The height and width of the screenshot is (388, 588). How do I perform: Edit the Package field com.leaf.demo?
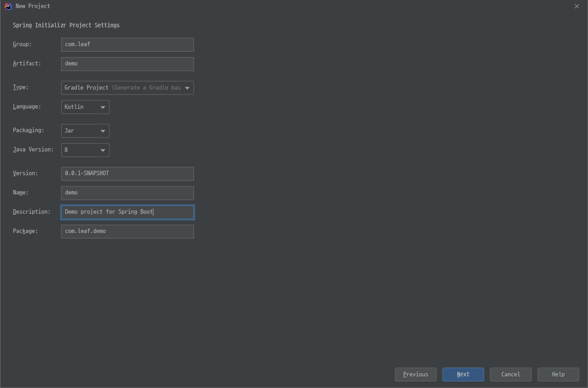pyautogui.click(x=127, y=232)
